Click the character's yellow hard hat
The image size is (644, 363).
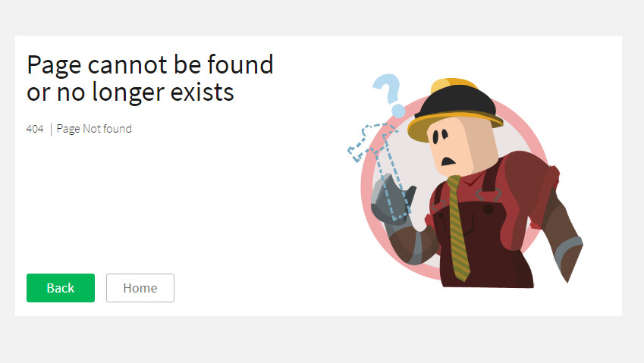(454, 108)
